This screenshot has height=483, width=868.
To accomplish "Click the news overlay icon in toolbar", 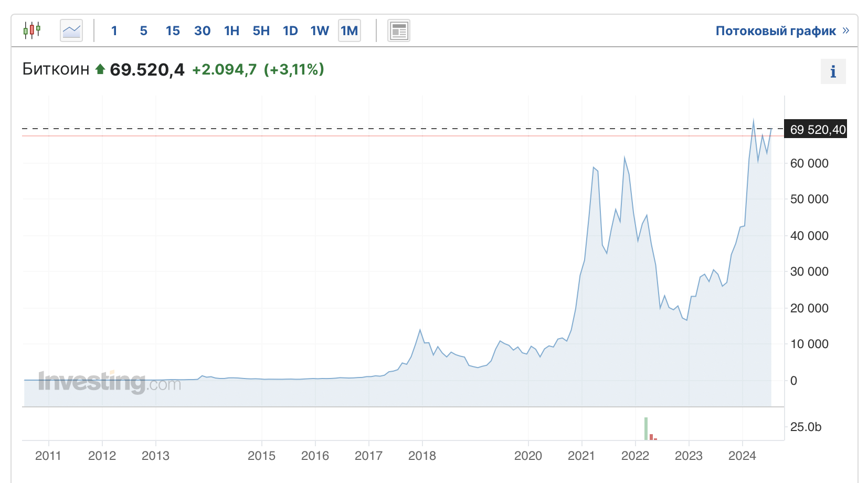I will (399, 30).
